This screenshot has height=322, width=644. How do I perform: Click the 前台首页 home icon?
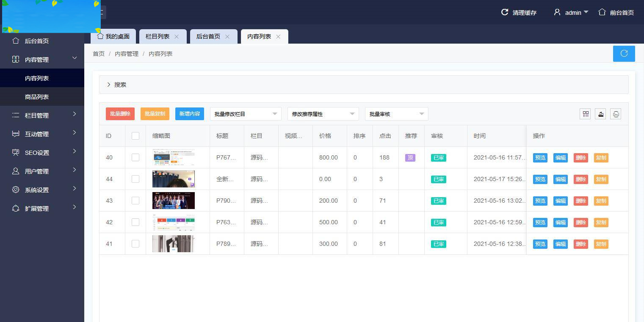tap(602, 12)
